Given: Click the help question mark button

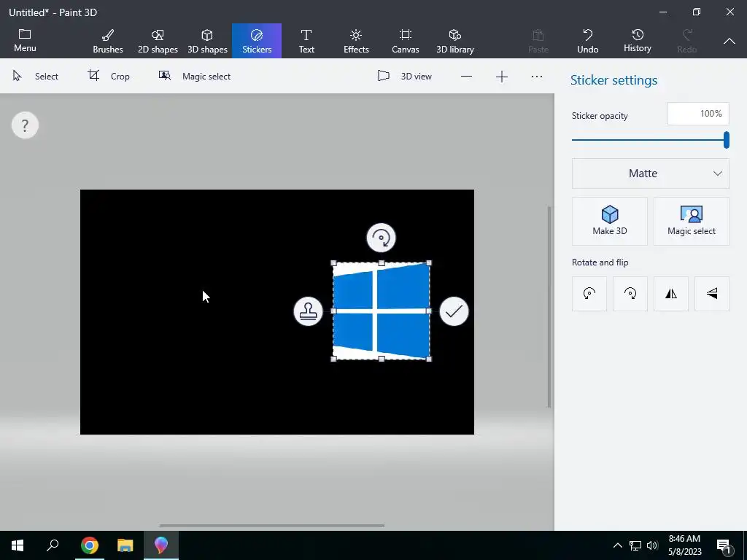Looking at the screenshot, I should click(25, 125).
